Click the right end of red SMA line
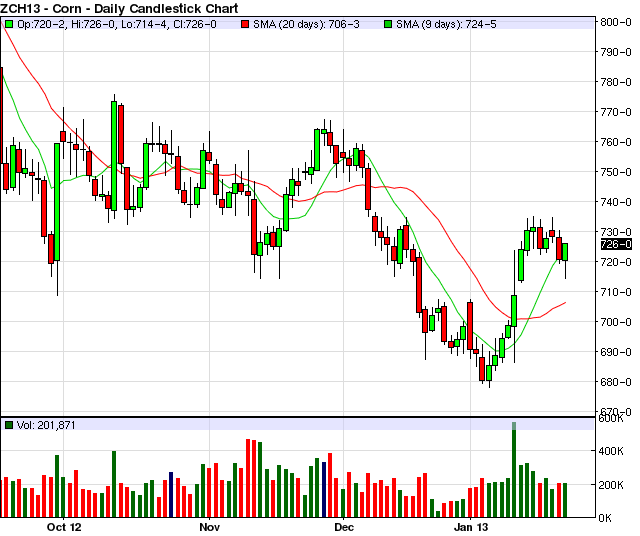The height and width of the screenshot is (536, 640). (565, 302)
